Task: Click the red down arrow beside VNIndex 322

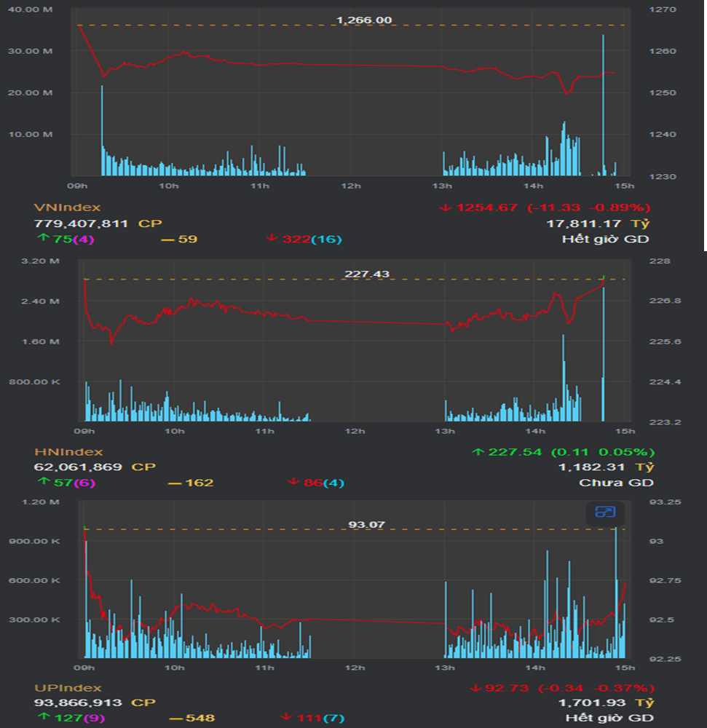Action: (272, 239)
